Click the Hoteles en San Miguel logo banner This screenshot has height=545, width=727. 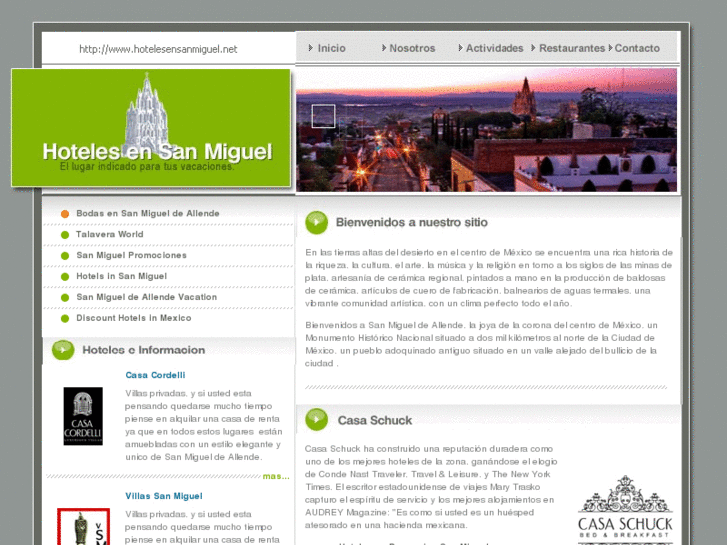[x=151, y=128]
